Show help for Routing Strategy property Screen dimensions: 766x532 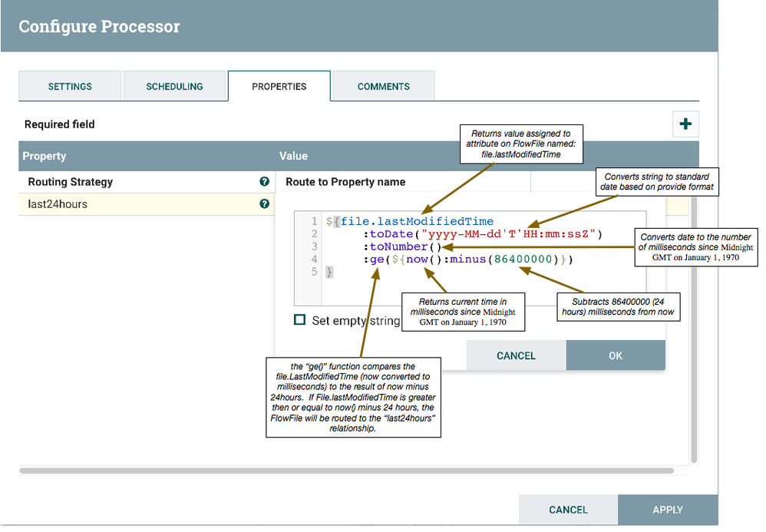pyautogui.click(x=264, y=182)
